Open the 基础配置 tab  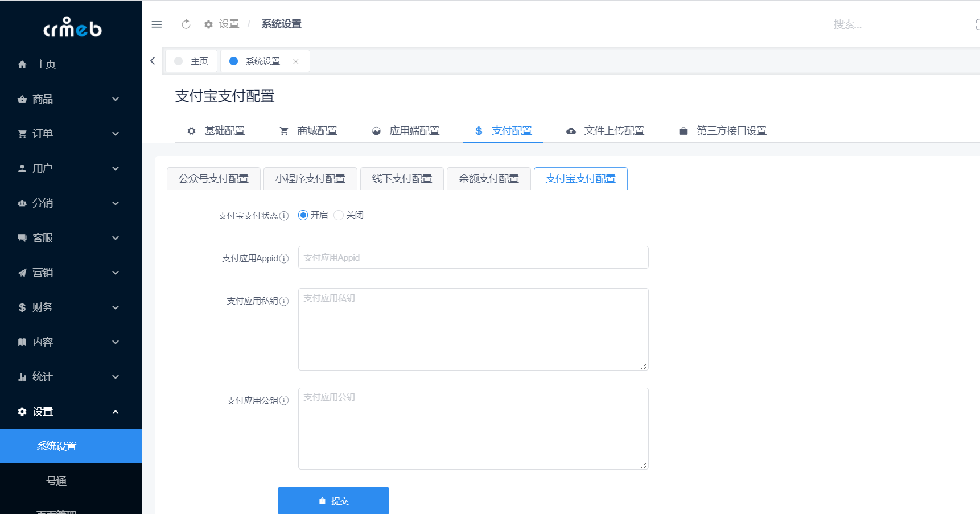[216, 131]
